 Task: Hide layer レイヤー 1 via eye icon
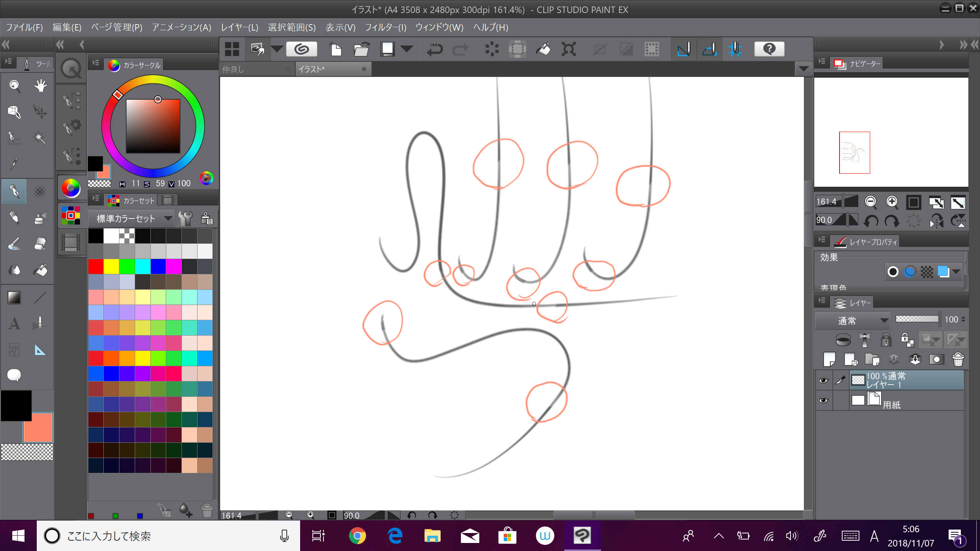pos(823,380)
